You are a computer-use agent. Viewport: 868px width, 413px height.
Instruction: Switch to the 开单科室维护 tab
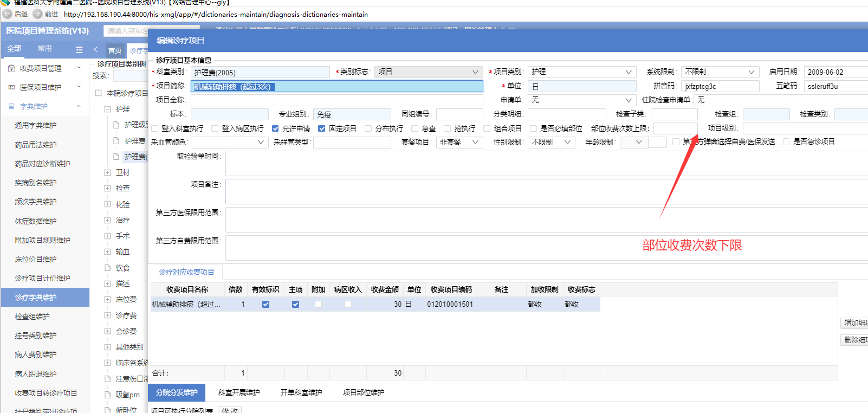[301, 392]
